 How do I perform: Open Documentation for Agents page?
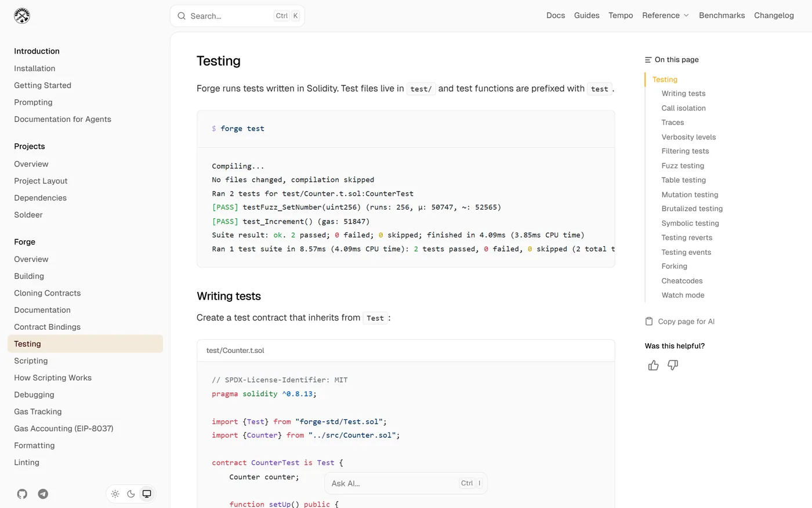point(63,119)
